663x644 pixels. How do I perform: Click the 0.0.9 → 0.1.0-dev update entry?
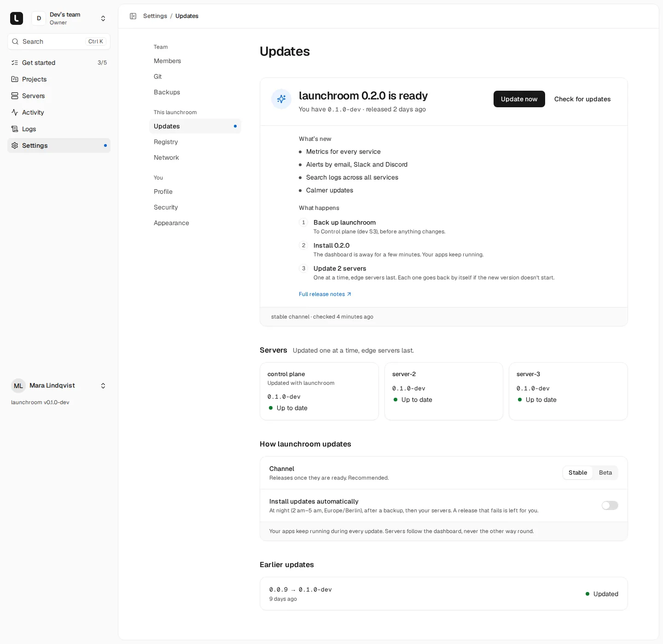click(x=444, y=594)
